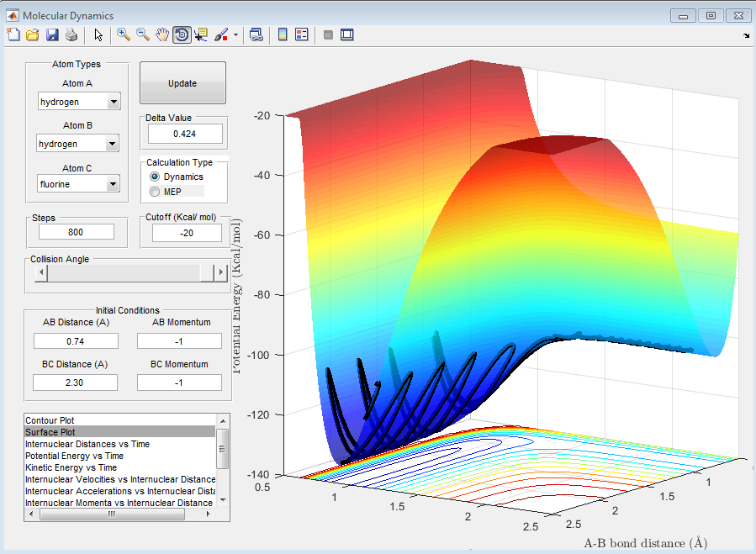
Task: Open the Atom B dropdown
Action: 113,144
